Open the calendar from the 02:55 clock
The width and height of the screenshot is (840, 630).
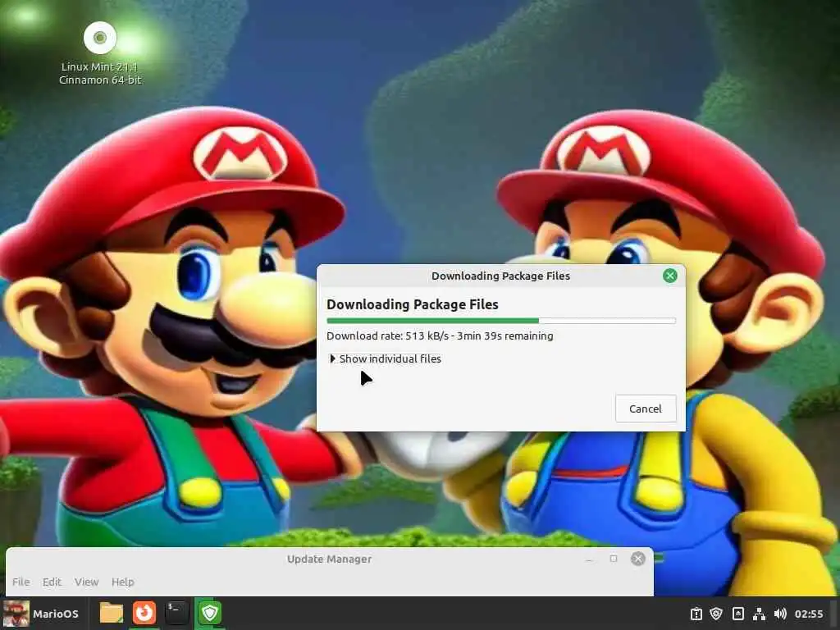click(x=808, y=614)
